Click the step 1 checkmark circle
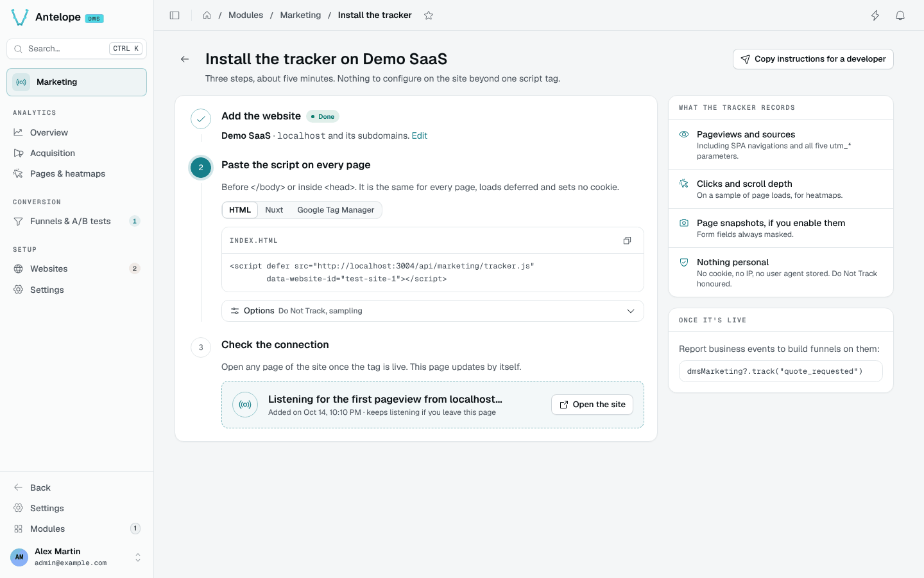Viewport: 924px width, 578px height. click(x=201, y=119)
